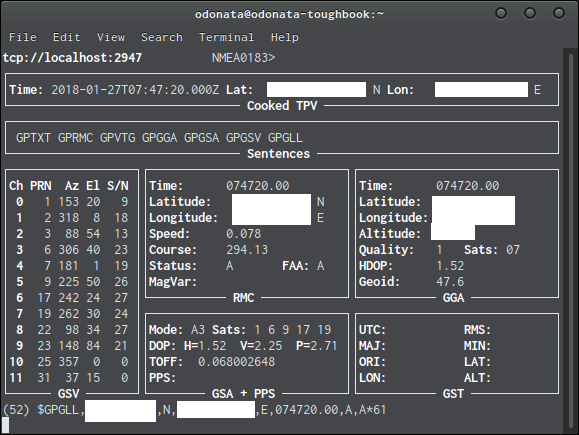
Task: Click the timestamp 2018-01-27T07:47:20.000Z
Action: coord(135,90)
